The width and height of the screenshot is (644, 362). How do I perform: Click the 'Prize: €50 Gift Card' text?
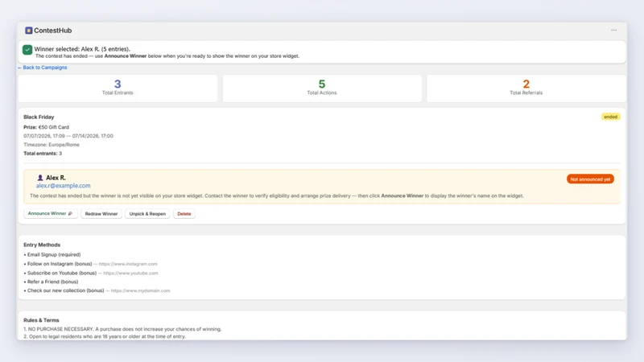click(x=46, y=127)
